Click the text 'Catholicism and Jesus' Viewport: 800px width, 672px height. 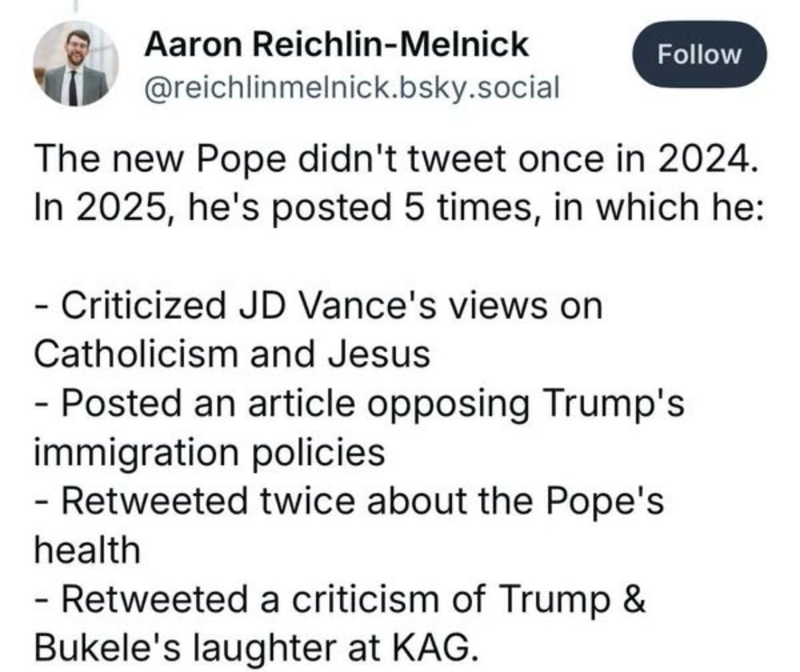point(232,354)
